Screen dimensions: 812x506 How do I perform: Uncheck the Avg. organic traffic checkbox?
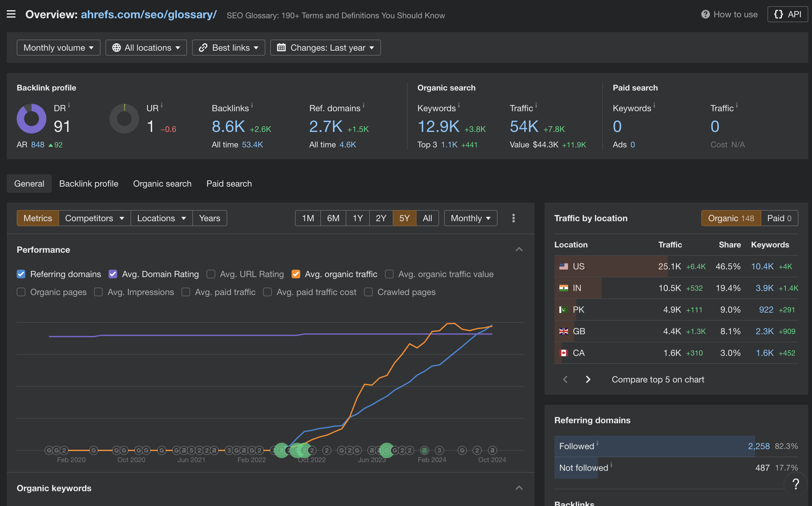[x=296, y=274]
